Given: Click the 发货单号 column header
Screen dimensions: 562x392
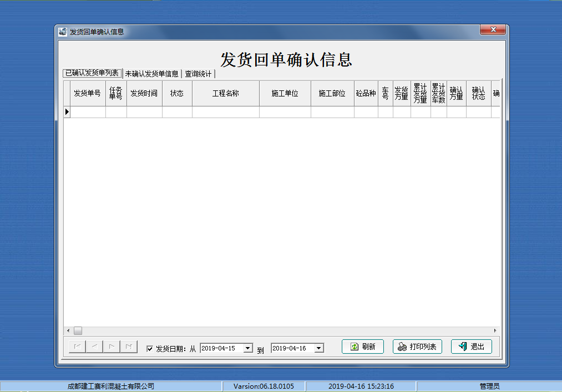Looking at the screenshot, I should (x=88, y=94).
